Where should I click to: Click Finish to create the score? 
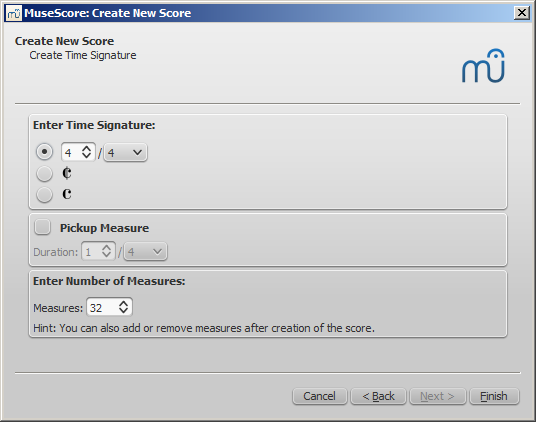click(494, 396)
